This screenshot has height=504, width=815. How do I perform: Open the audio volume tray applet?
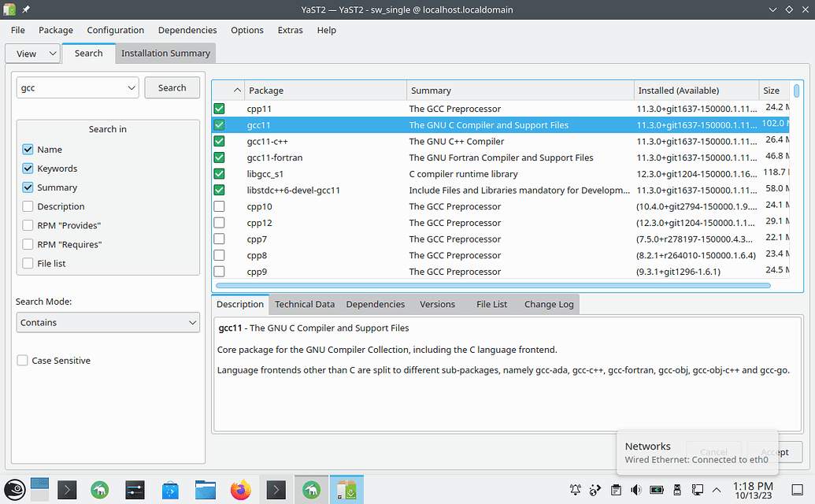(x=636, y=490)
